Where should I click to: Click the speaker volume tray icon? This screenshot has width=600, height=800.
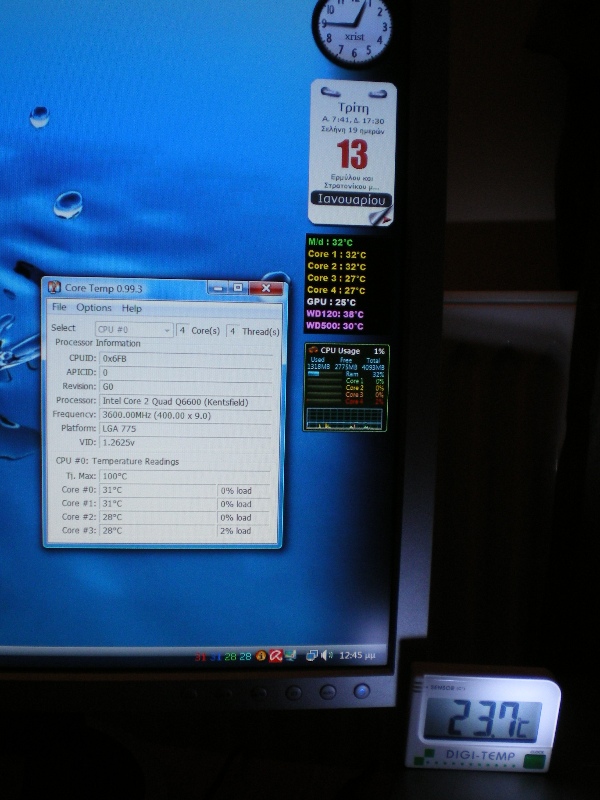(x=327, y=656)
